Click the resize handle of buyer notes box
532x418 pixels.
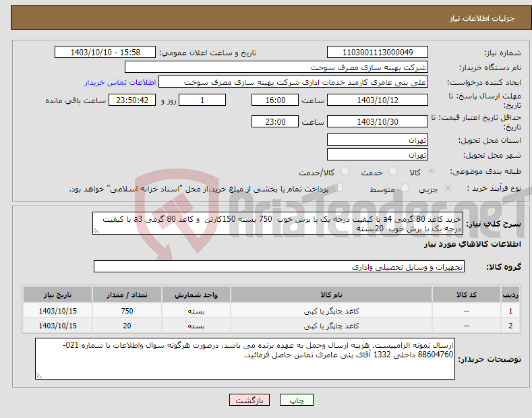pos(39,376)
